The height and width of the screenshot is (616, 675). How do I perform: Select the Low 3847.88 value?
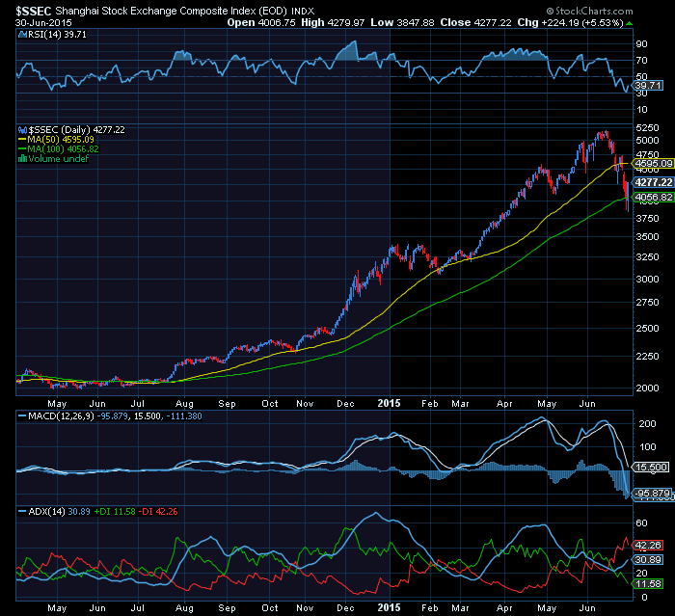coord(402,22)
